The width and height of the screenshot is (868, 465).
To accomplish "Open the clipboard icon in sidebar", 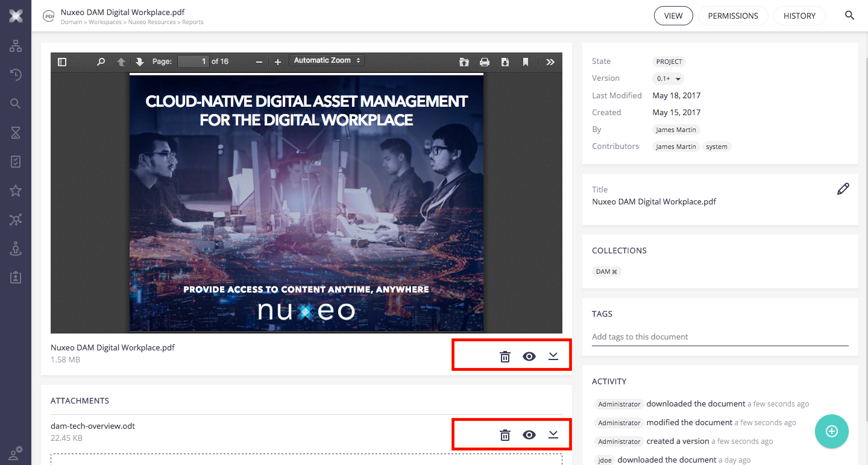I will (16, 277).
